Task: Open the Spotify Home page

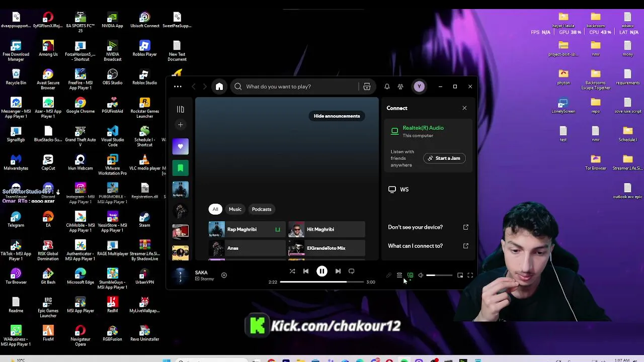Action: tap(219, 86)
